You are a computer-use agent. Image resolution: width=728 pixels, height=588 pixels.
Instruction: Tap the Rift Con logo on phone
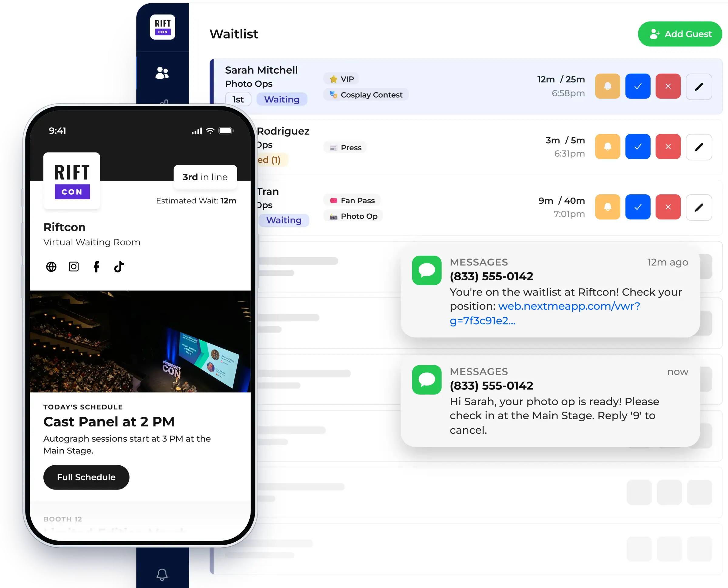72,180
